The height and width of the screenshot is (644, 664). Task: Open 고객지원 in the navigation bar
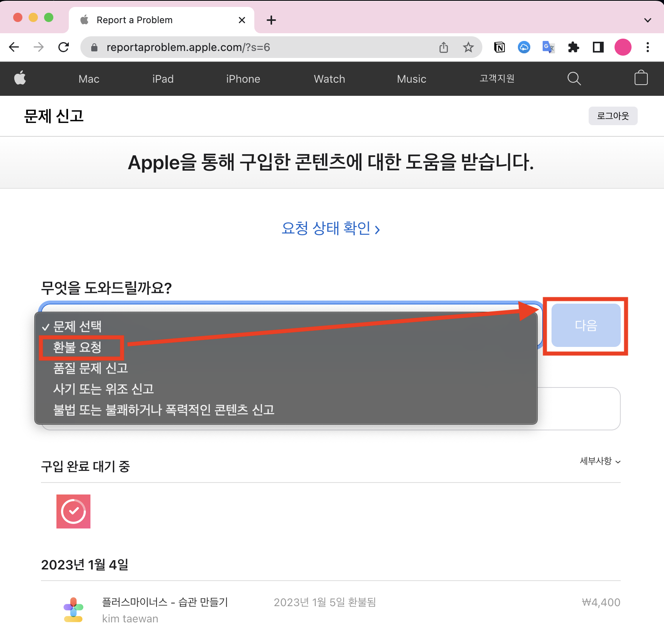[x=497, y=78]
